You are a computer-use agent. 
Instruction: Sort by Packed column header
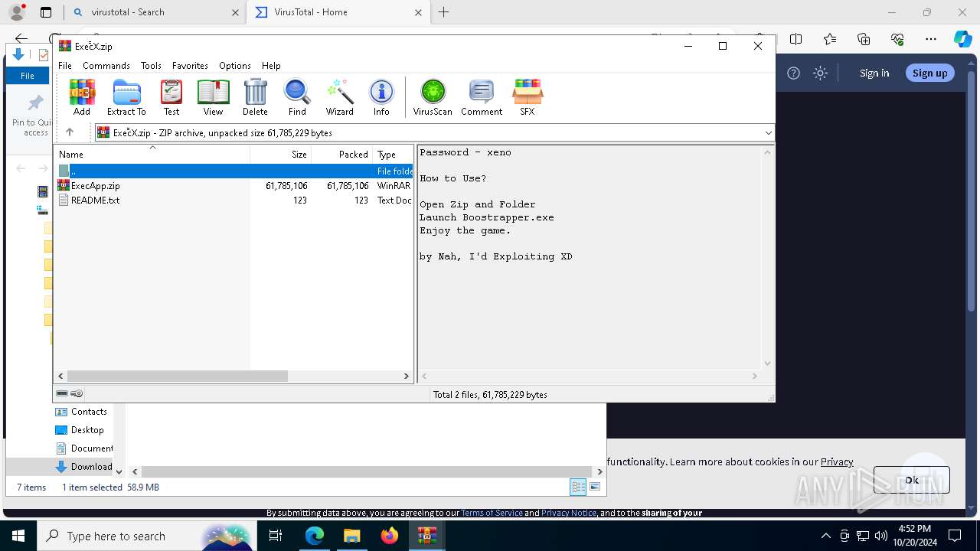(341, 154)
